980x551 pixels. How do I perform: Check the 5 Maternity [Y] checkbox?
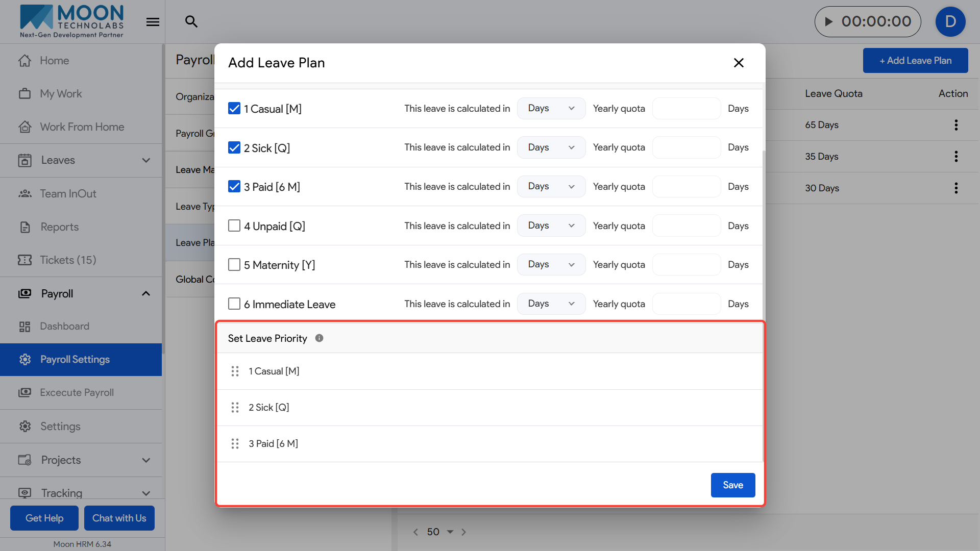point(234,265)
